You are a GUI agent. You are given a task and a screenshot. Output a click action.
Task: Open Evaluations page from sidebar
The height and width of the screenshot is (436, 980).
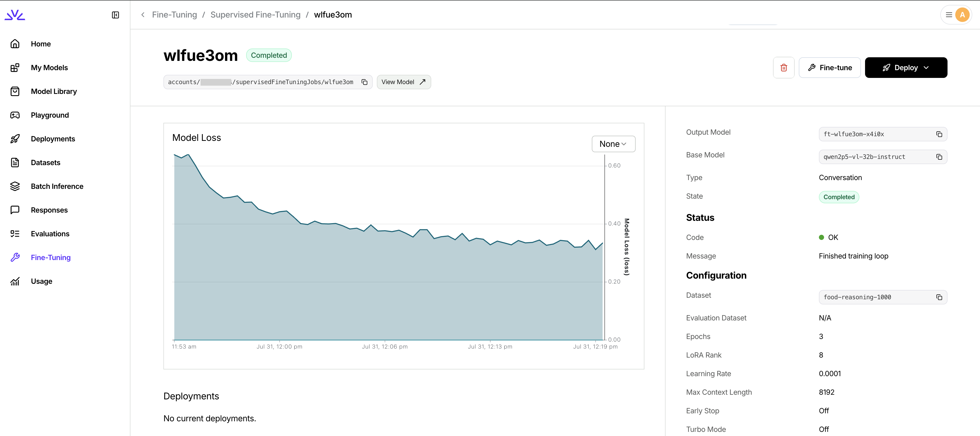[50, 234]
